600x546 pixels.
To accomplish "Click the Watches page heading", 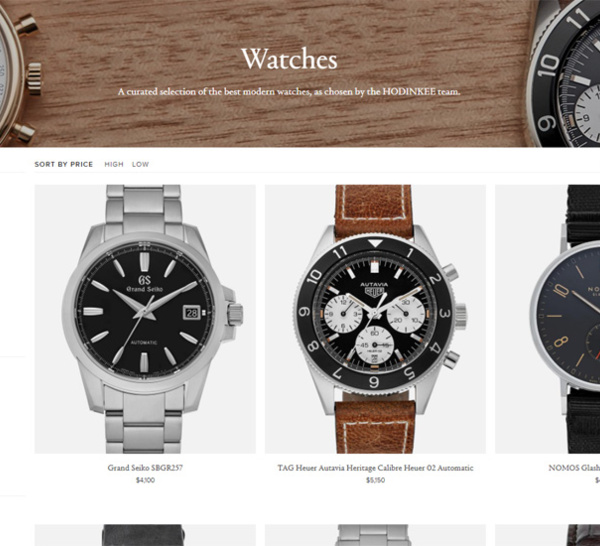I will click(x=289, y=59).
